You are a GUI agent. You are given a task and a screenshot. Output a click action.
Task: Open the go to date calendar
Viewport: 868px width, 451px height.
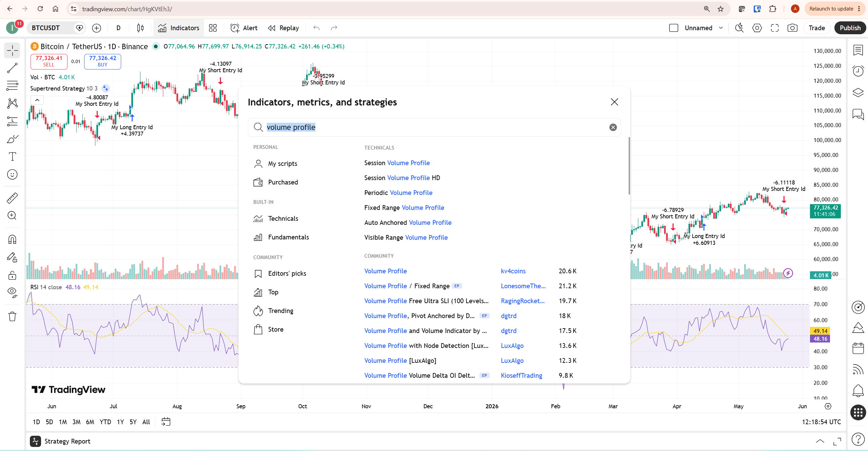pyautogui.click(x=166, y=422)
